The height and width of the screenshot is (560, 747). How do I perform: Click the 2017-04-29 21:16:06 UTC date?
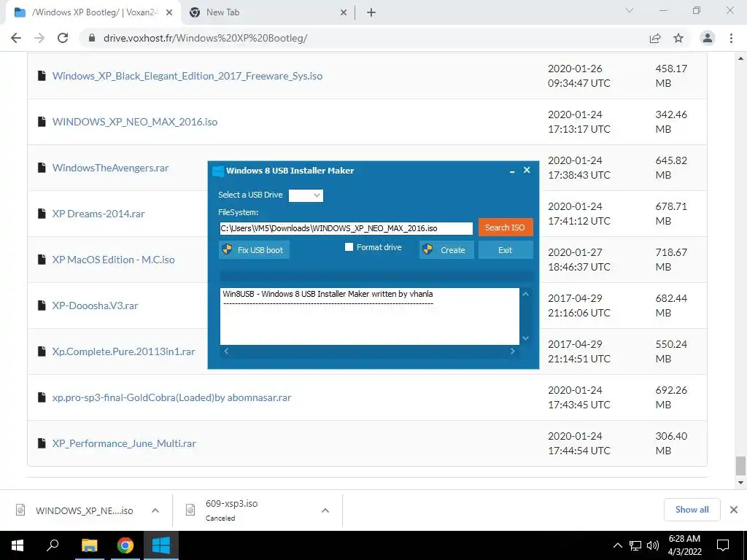(x=578, y=306)
